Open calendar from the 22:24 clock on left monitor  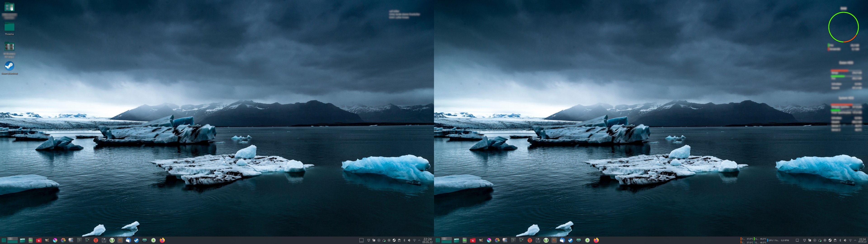428,240
